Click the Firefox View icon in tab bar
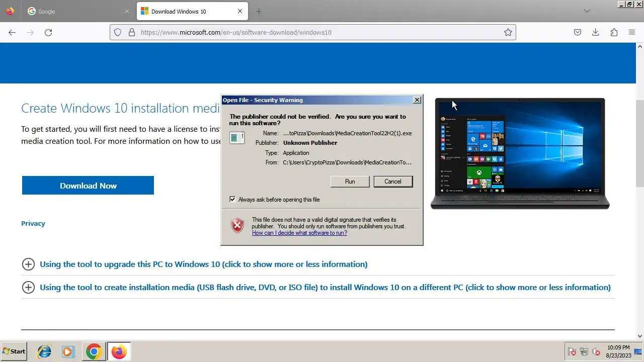 pos(10,11)
